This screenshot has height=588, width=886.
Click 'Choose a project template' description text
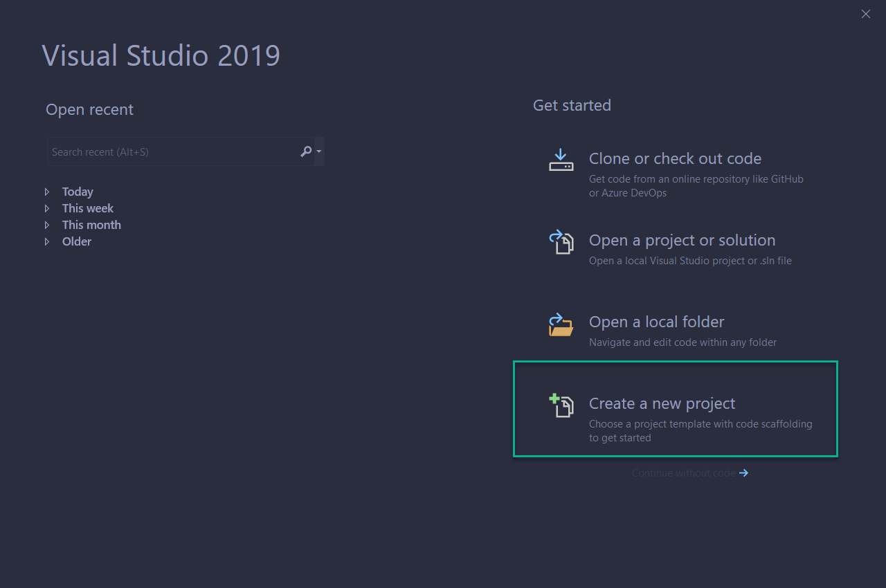(x=700, y=430)
